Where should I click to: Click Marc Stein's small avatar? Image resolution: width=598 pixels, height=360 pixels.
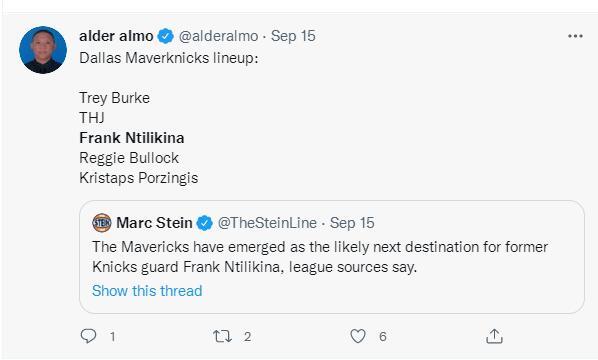click(102, 223)
